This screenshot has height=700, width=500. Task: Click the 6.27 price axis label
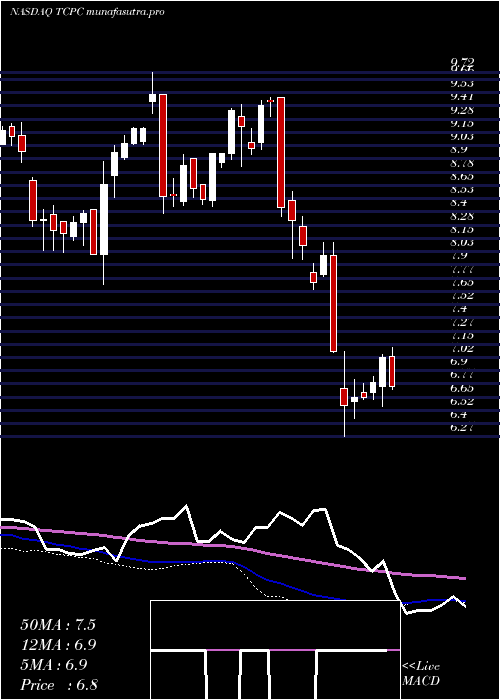(x=462, y=428)
